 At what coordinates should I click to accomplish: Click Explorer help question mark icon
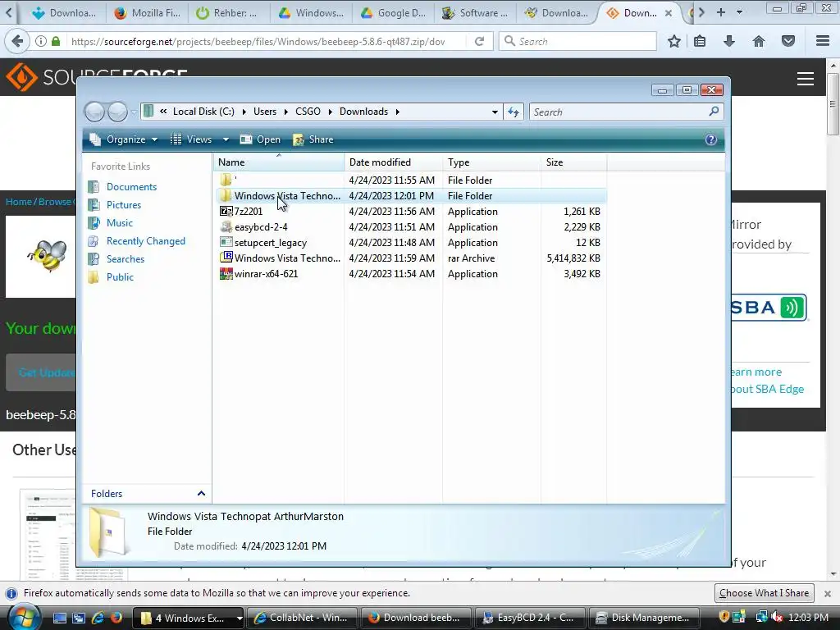710,139
